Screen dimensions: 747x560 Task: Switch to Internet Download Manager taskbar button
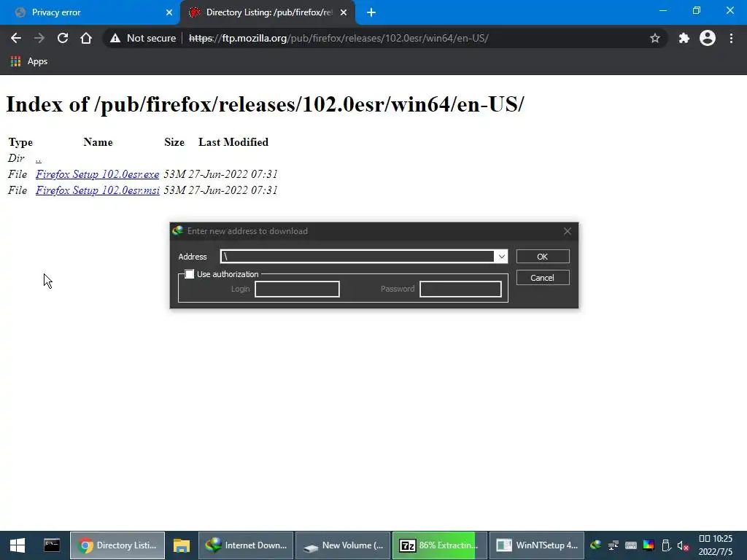tap(246, 545)
